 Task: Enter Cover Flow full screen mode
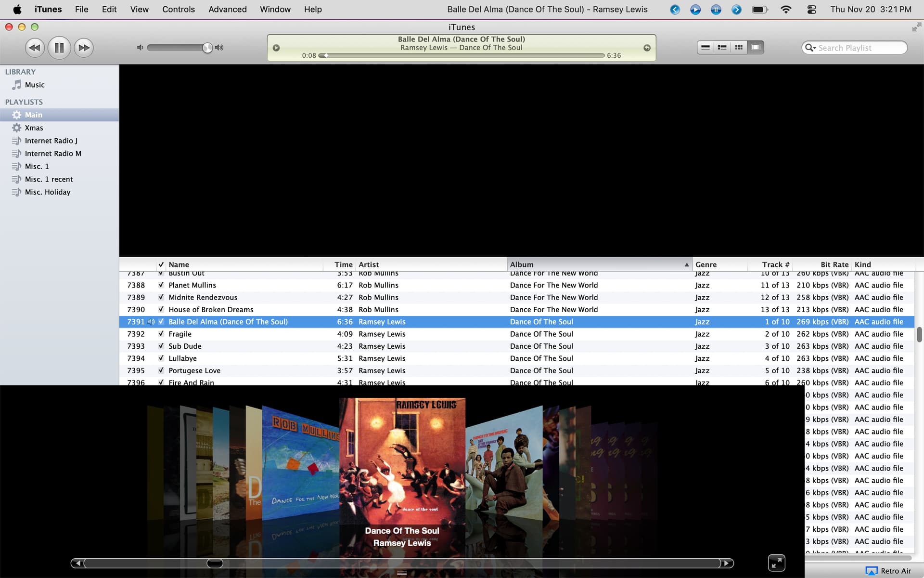tap(776, 563)
